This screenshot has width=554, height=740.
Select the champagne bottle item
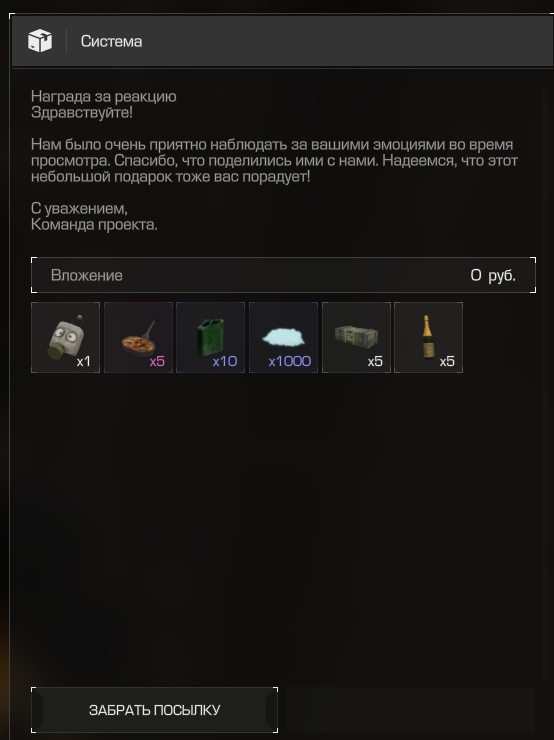pos(428,337)
